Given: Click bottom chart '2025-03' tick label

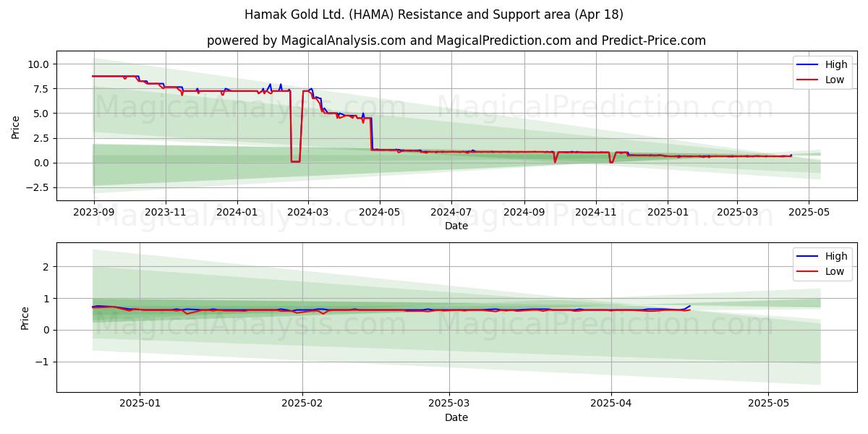Looking at the screenshot, I should [x=449, y=403].
